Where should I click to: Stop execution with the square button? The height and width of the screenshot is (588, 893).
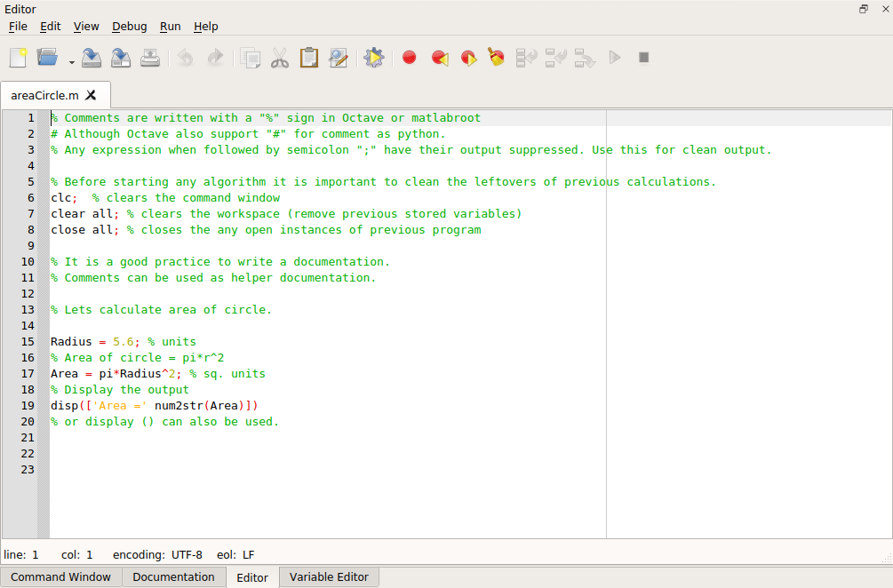click(642, 57)
